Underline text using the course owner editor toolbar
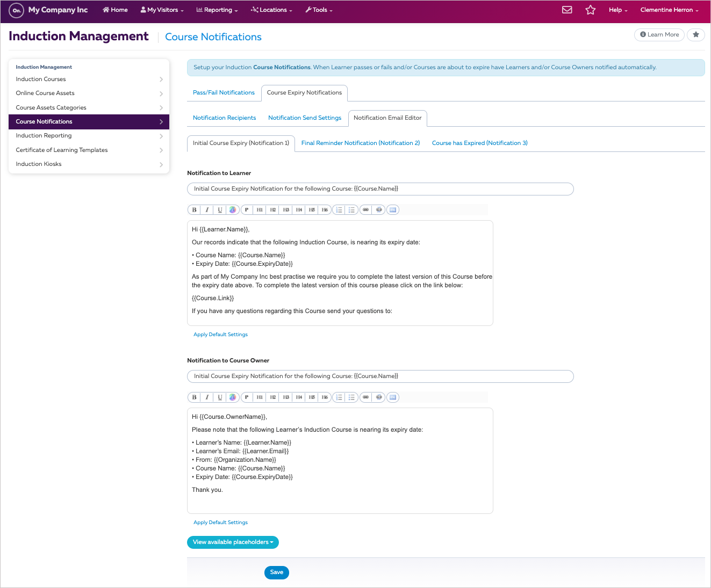This screenshot has width=711, height=588. (x=220, y=397)
